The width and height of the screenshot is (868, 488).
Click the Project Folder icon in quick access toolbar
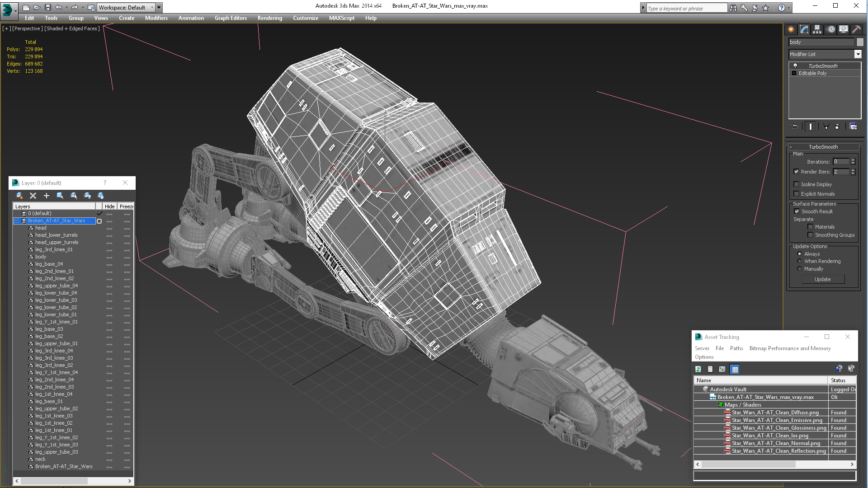[91, 7]
